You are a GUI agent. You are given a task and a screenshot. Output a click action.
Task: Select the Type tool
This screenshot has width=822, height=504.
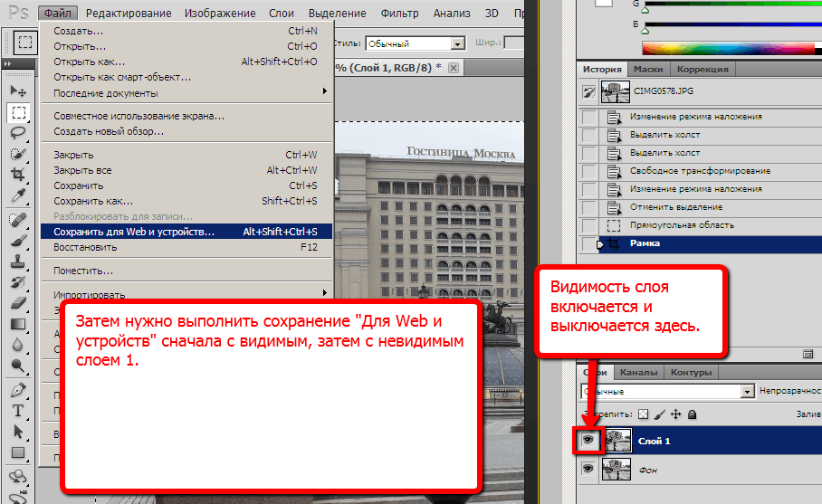(x=18, y=411)
